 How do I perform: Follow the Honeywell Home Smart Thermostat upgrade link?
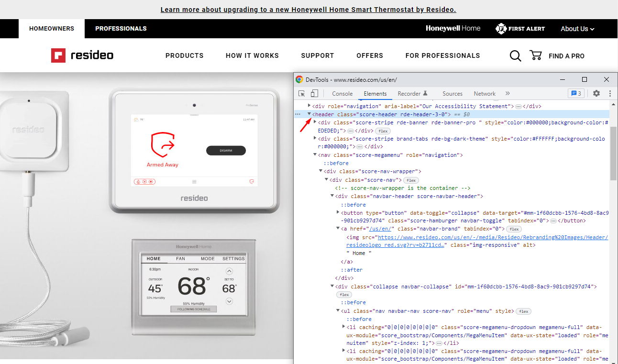pyautogui.click(x=308, y=10)
